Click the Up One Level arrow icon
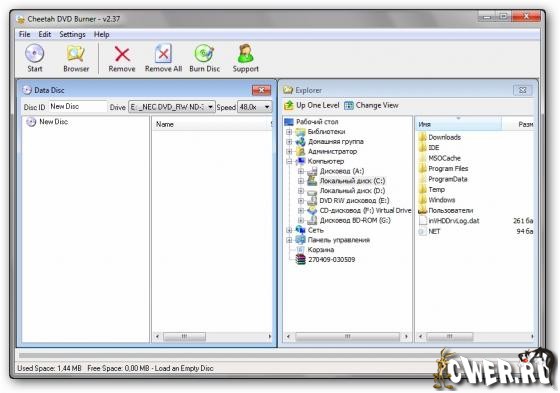 point(288,105)
